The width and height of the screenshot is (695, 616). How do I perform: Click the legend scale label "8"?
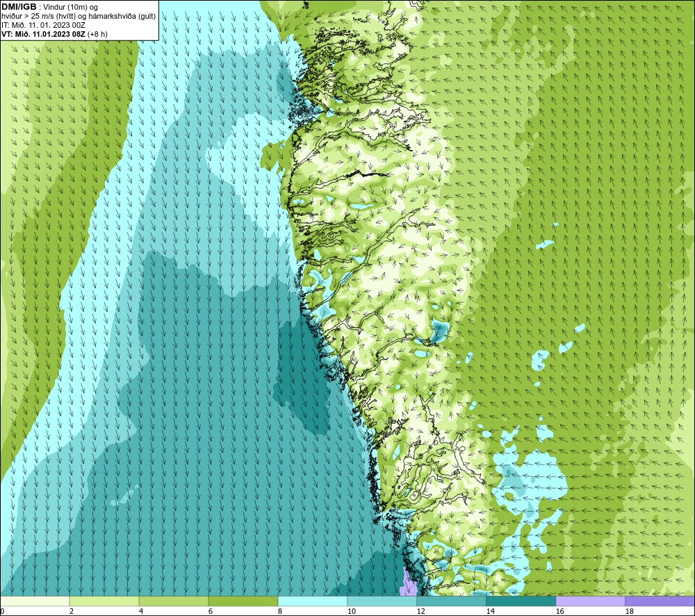pyautogui.click(x=280, y=612)
